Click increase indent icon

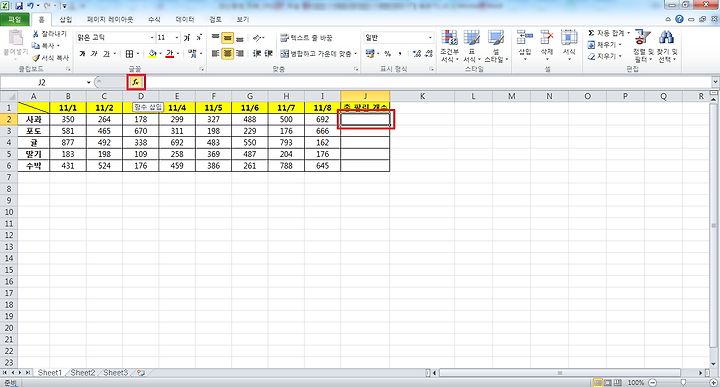[269, 54]
